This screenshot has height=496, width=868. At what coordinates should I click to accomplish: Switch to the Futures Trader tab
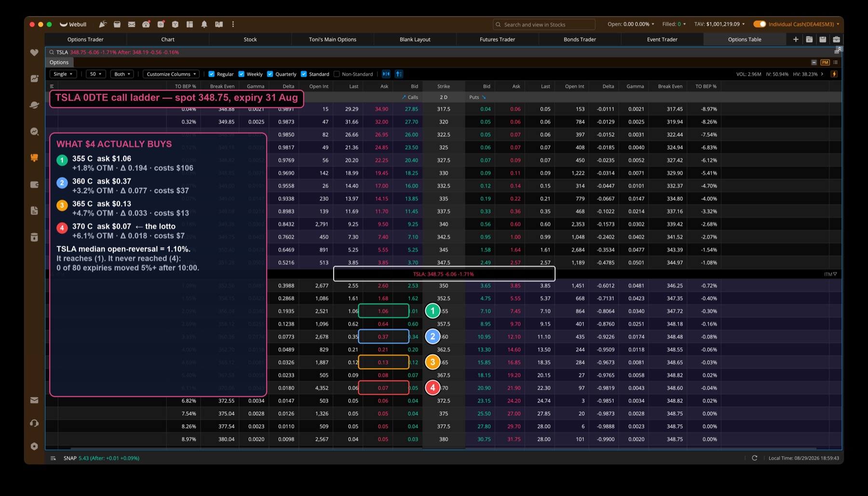pos(497,40)
